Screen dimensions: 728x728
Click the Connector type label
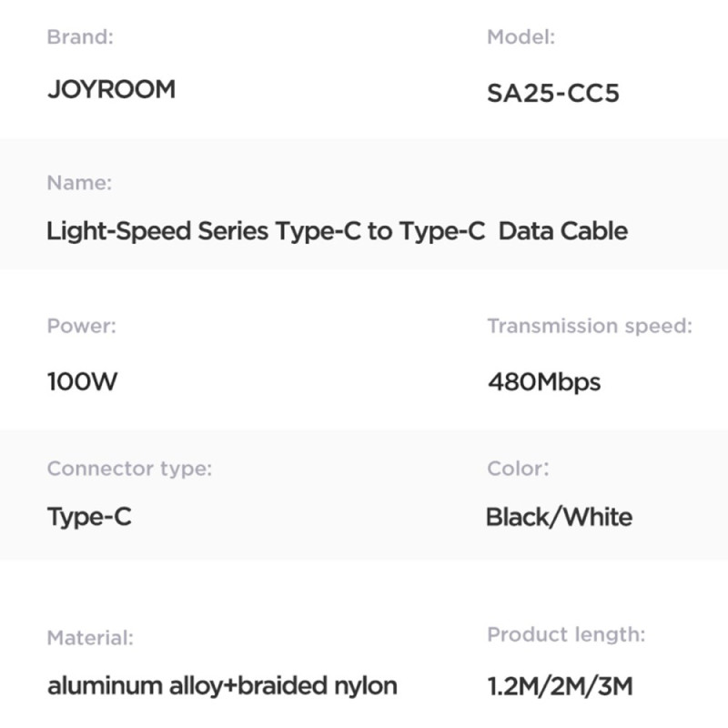tap(129, 469)
